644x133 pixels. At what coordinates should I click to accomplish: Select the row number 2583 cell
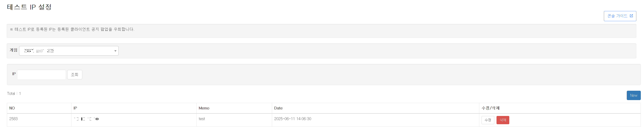13,119
